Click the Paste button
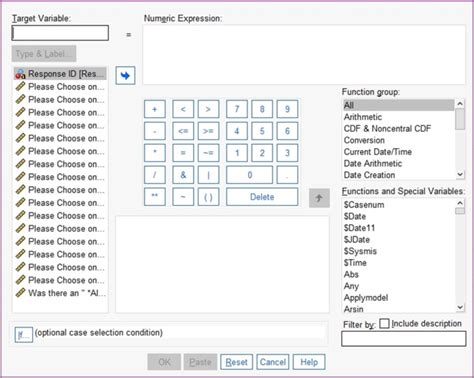The image size is (474, 378). tap(200, 362)
